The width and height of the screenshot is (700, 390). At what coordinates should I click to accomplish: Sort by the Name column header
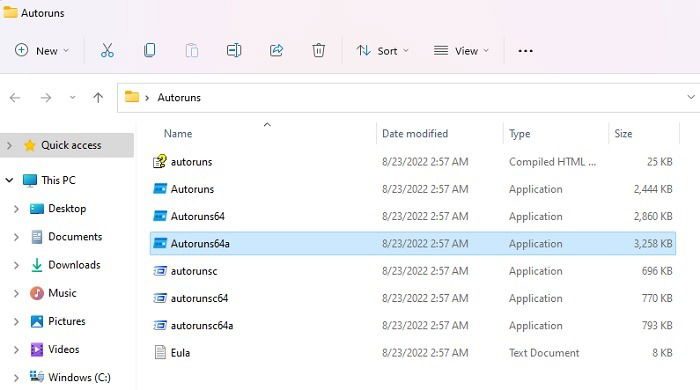(178, 133)
